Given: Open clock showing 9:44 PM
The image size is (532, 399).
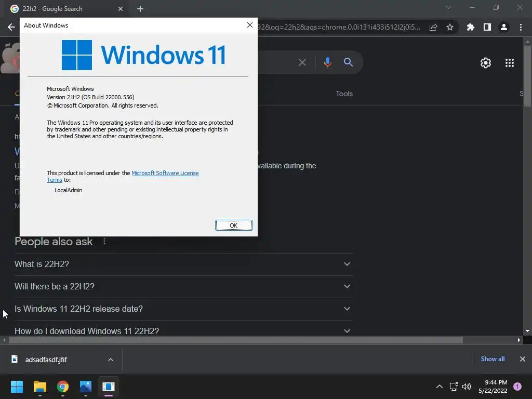Looking at the screenshot, I should (x=493, y=387).
